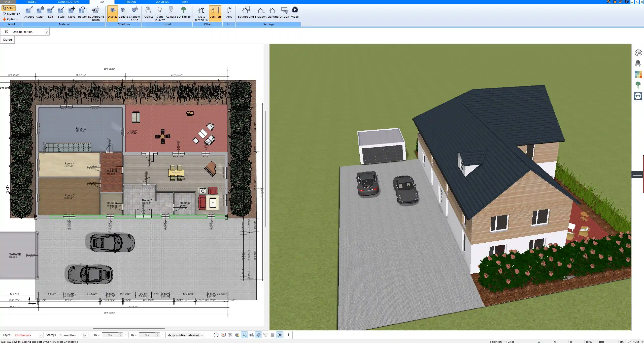Click the clock icon in bottom toolbar
Screen dimensions: 644x343
coord(216,335)
